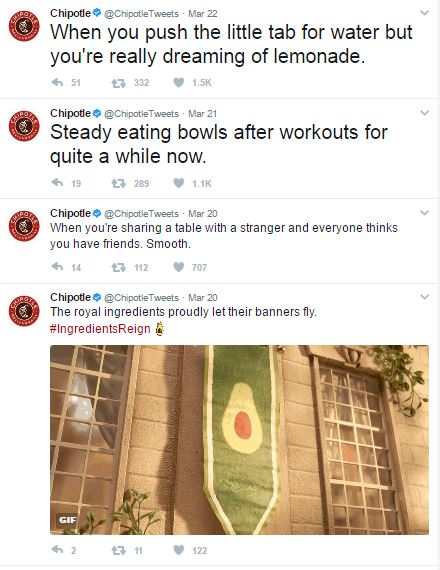Viewport: 440px width, 570px height.
Task: Open the Mar 22 tweet's more-options chevron
Action: click(x=424, y=13)
